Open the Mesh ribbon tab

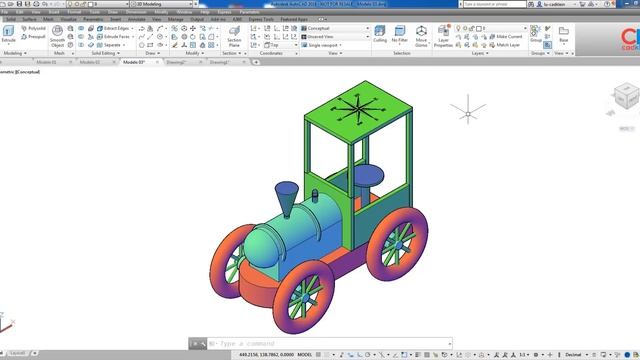[x=48, y=19]
